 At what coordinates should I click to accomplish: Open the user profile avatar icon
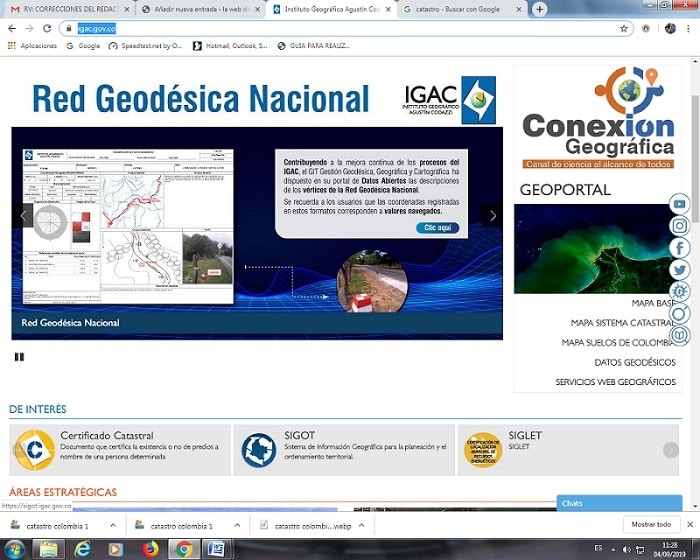pyautogui.click(x=670, y=29)
